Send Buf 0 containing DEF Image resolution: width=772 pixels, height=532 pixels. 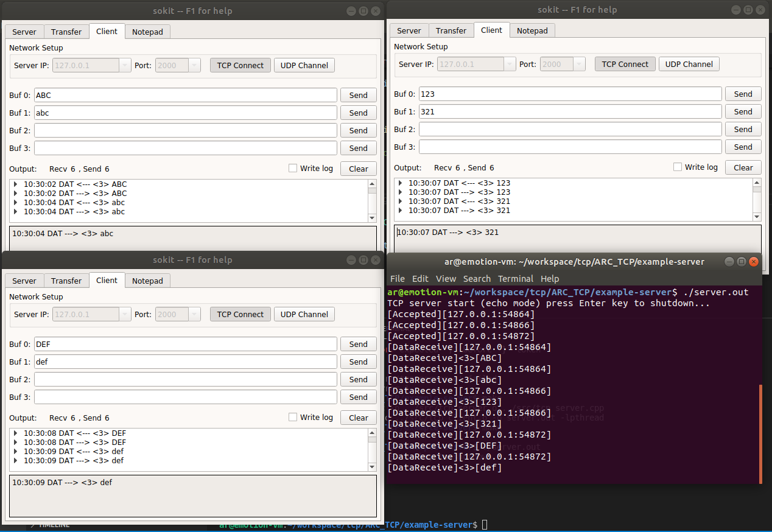tap(358, 344)
